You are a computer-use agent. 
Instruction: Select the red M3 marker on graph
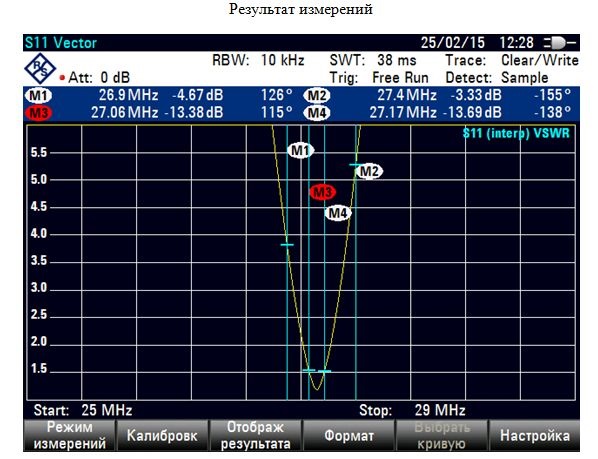pos(322,192)
